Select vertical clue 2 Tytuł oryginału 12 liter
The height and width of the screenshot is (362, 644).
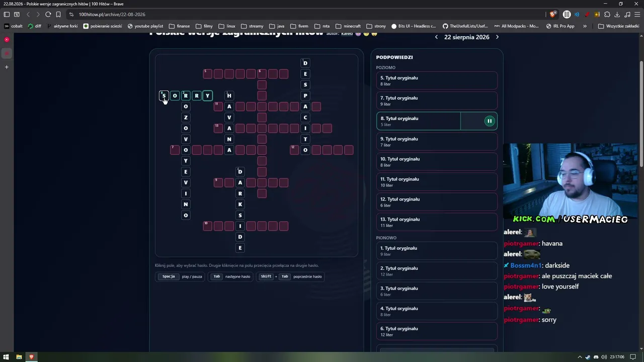(x=437, y=271)
